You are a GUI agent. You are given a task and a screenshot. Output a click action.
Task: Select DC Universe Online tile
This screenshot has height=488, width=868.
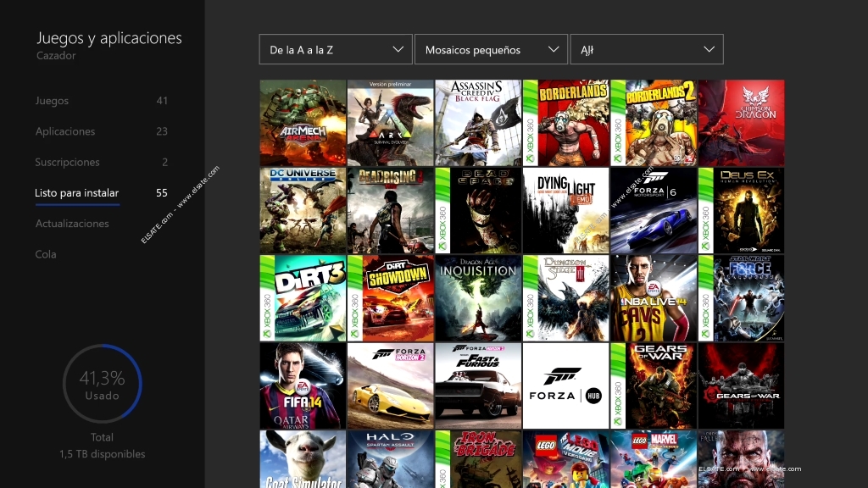303,210
